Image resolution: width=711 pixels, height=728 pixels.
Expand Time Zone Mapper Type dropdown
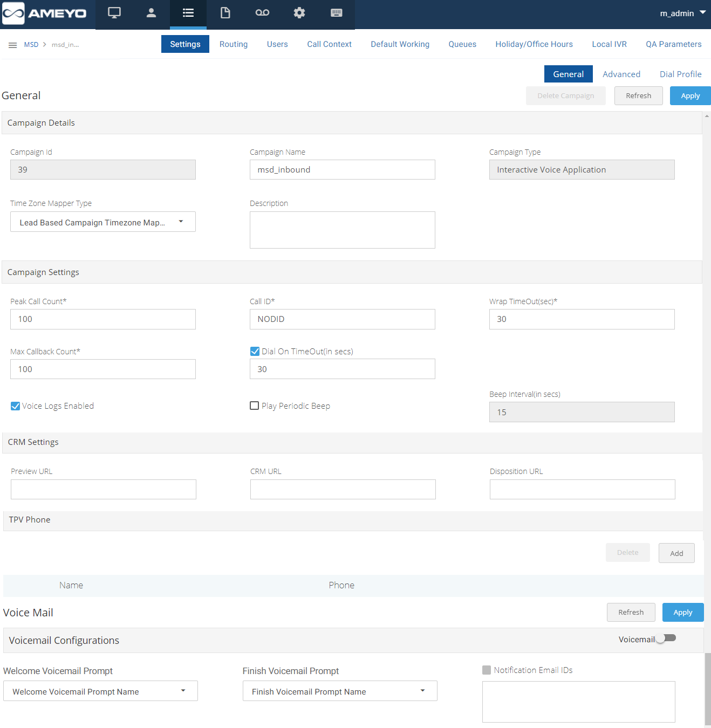pyautogui.click(x=102, y=222)
